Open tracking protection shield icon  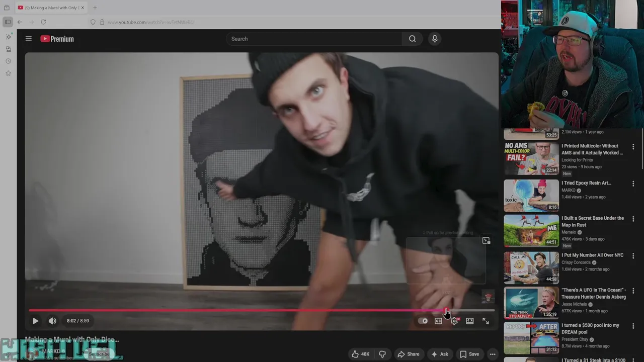tap(93, 22)
